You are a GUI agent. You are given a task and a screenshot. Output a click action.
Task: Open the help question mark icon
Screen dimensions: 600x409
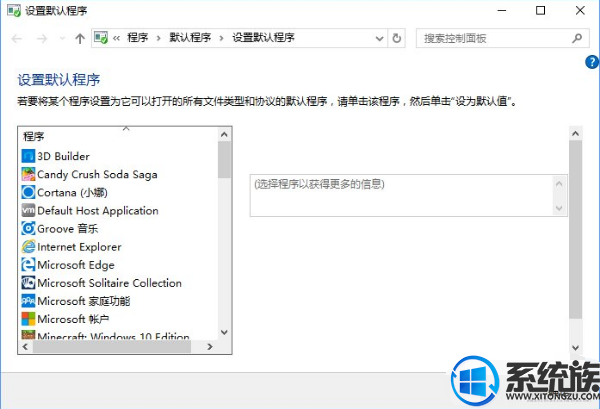point(592,62)
